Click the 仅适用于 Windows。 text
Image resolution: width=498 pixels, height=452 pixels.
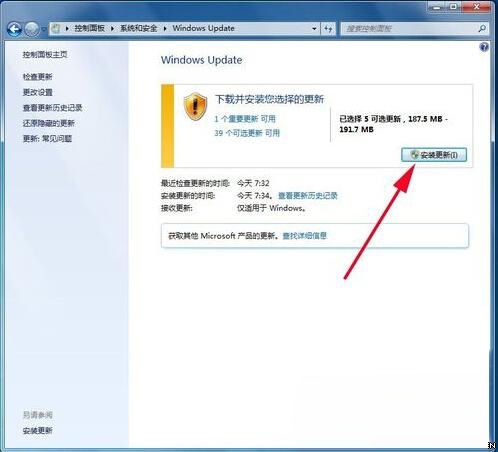[271, 208]
